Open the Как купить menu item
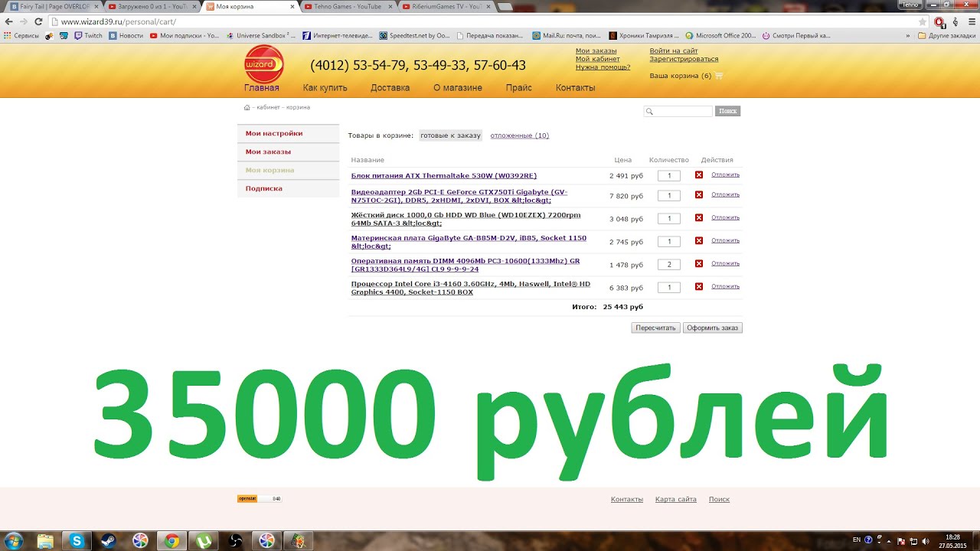The image size is (980, 551). 325,88
